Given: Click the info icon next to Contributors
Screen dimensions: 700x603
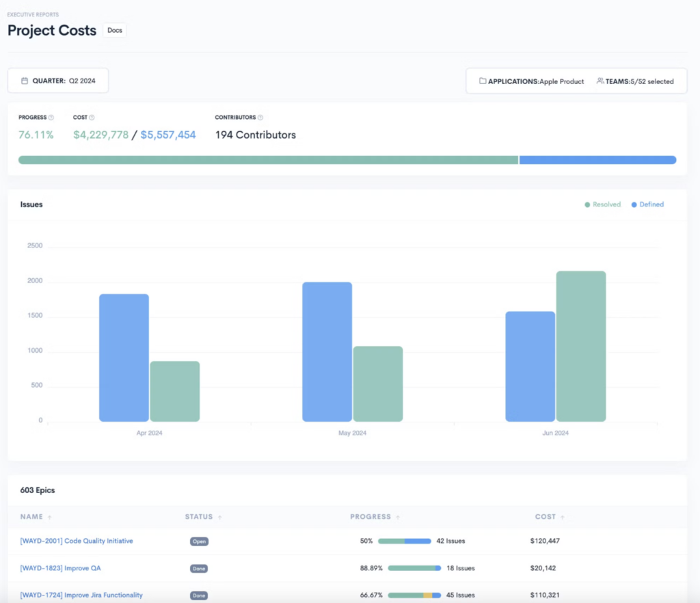Looking at the screenshot, I should coord(260,118).
